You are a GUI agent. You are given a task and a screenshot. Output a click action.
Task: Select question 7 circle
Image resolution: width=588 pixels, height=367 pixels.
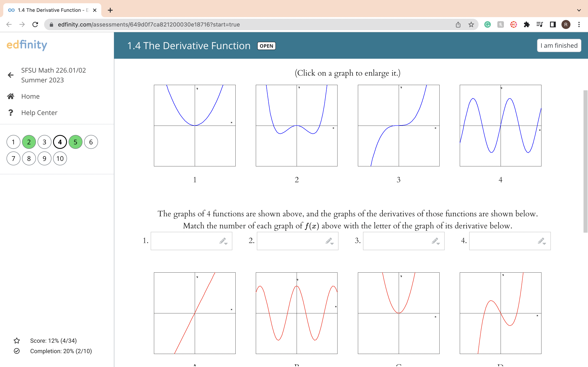click(13, 158)
